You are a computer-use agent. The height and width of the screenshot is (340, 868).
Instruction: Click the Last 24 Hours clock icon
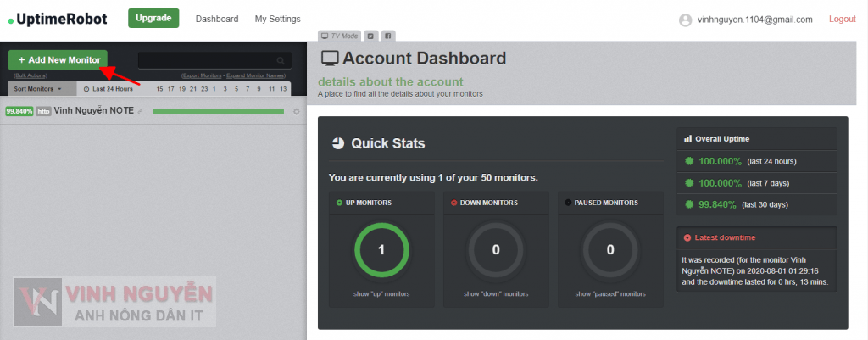click(86, 89)
